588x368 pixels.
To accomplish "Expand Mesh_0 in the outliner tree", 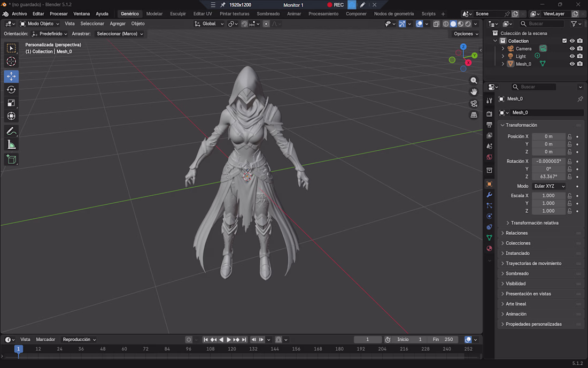I will (x=503, y=64).
